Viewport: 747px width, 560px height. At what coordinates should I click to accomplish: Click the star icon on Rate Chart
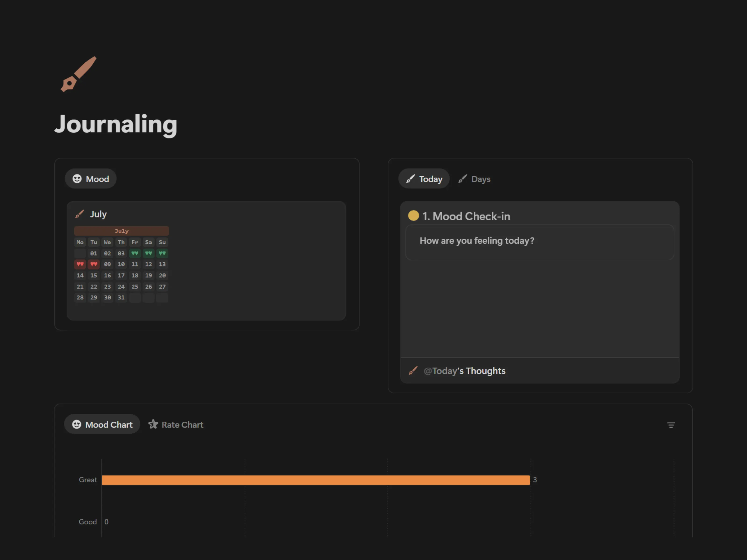click(153, 424)
